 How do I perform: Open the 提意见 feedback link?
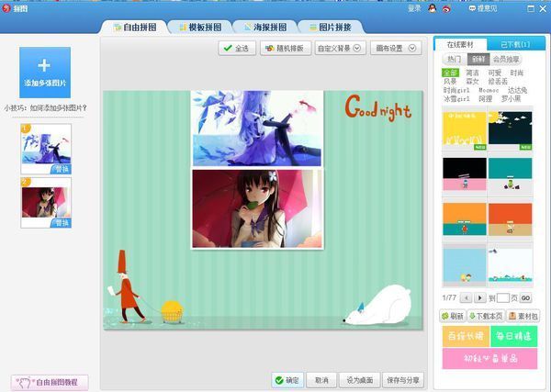[483, 8]
